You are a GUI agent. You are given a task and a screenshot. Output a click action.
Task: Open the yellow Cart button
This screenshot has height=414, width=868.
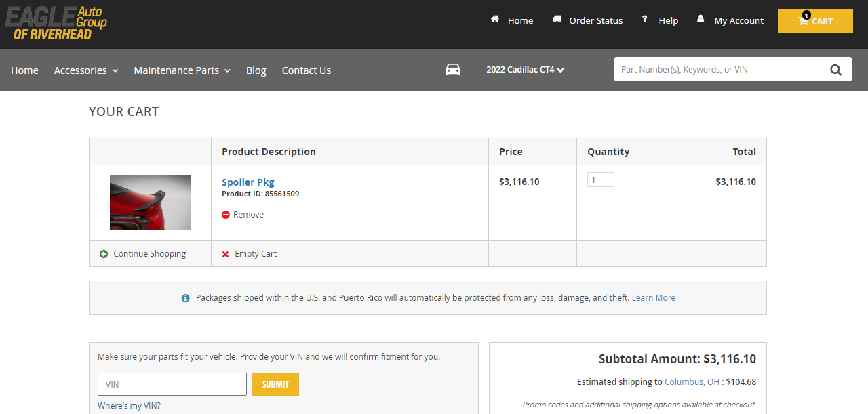[x=815, y=21]
